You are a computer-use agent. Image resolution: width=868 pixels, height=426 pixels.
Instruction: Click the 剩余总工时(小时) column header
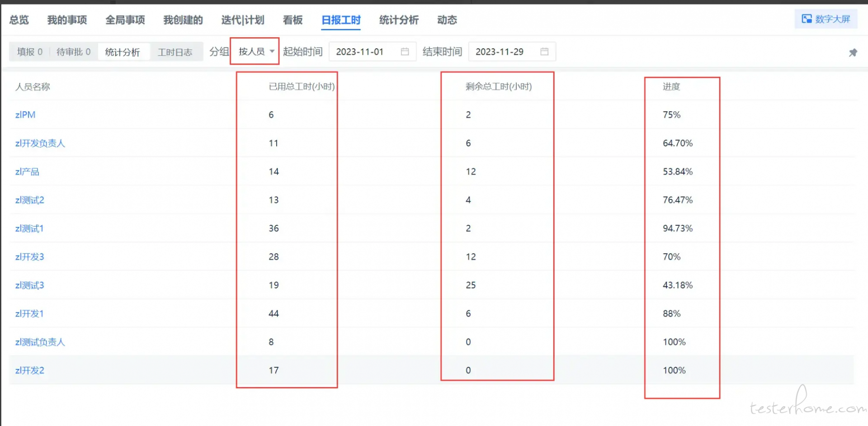(499, 86)
